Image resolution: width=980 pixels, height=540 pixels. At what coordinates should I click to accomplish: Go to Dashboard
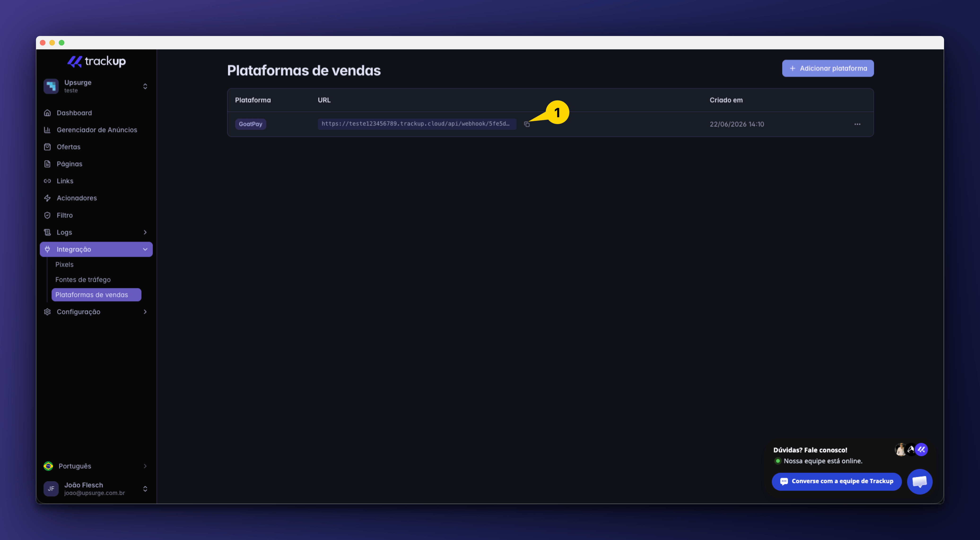point(96,113)
